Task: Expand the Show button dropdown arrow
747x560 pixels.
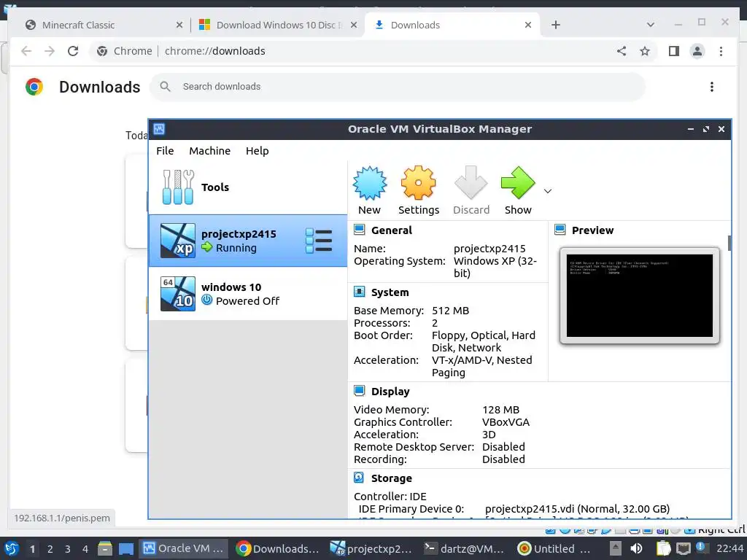Action: pyautogui.click(x=548, y=191)
